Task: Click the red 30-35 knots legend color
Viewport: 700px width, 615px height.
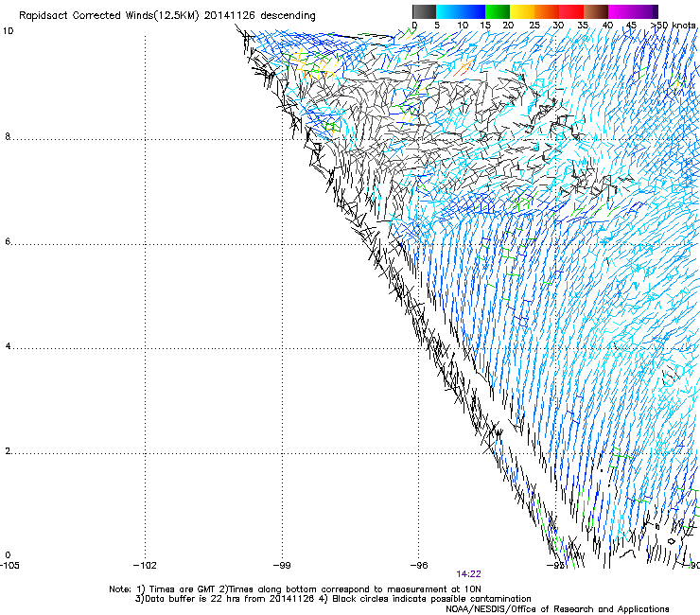Action: 571,11
